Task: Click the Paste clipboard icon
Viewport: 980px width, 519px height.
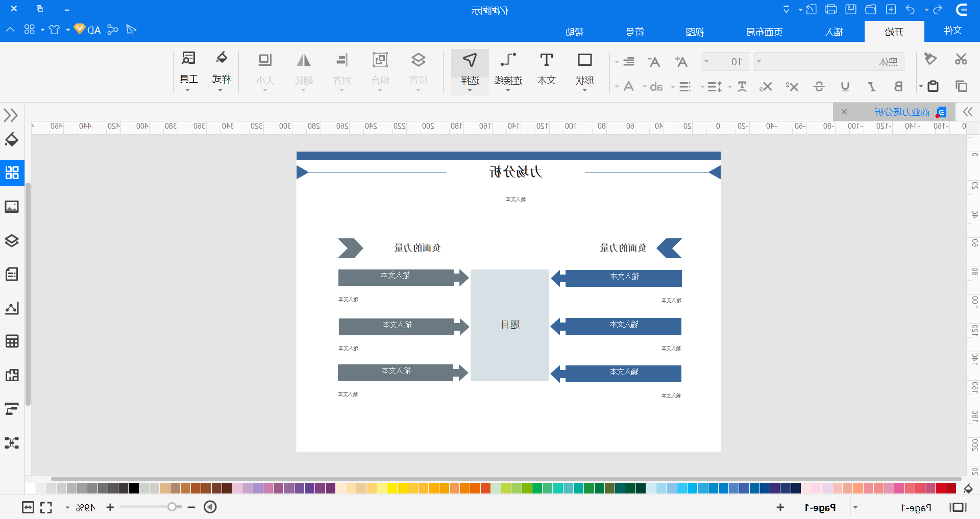Action: pyautogui.click(x=933, y=86)
